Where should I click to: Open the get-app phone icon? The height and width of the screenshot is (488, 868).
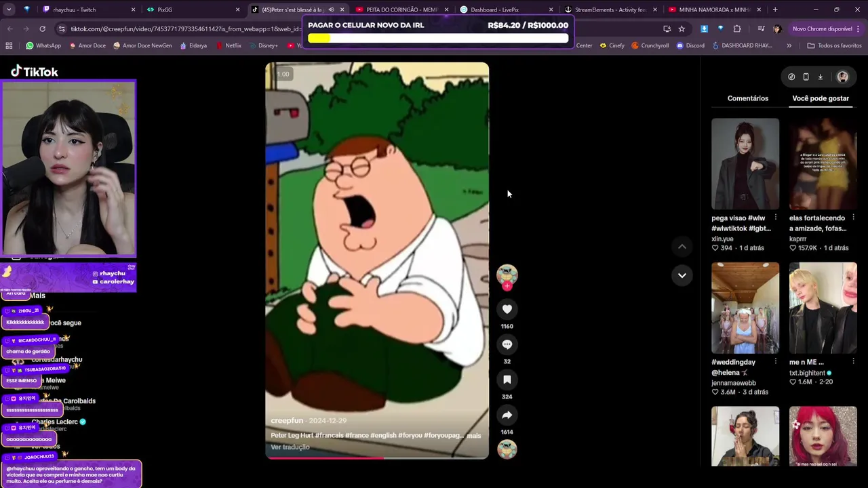806,77
